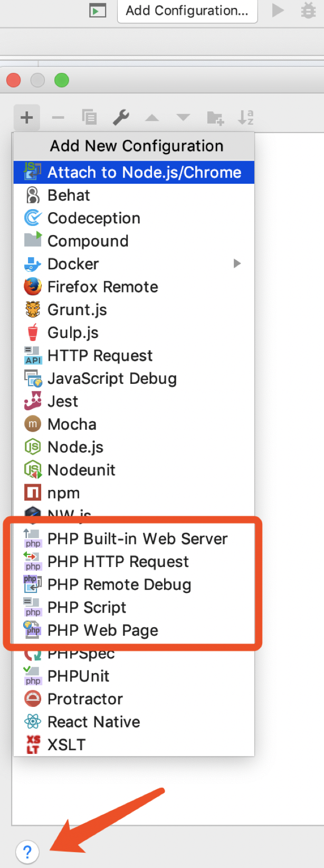Choose PHP HTTP Request

click(x=134, y=561)
